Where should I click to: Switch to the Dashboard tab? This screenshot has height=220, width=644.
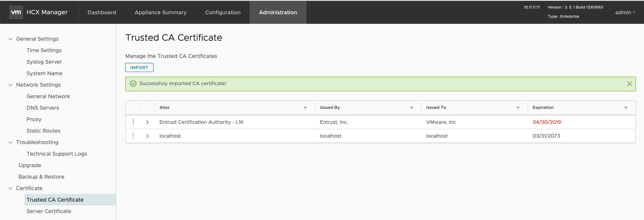[102, 12]
